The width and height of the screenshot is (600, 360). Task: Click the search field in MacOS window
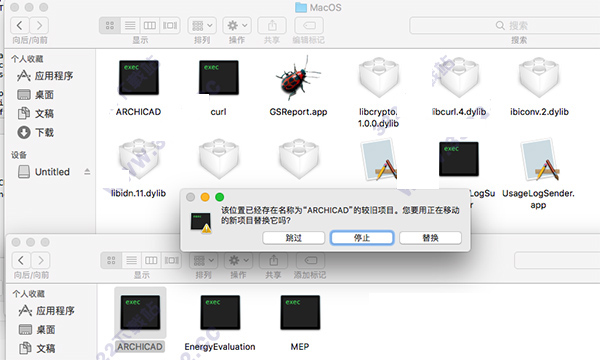coord(505,26)
